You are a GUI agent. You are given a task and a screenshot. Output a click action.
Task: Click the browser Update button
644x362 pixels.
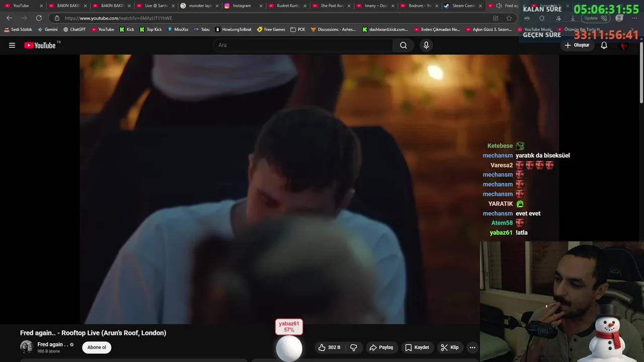[x=596, y=18]
